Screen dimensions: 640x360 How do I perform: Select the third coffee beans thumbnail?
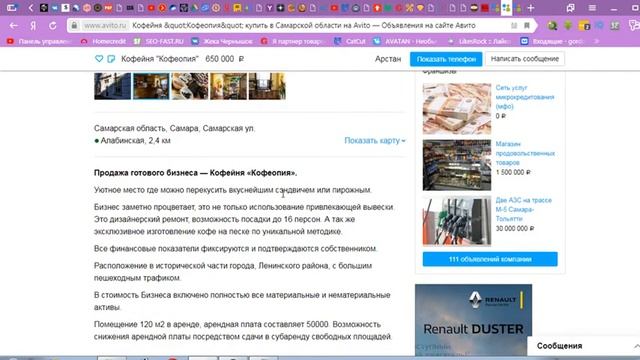point(190,86)
